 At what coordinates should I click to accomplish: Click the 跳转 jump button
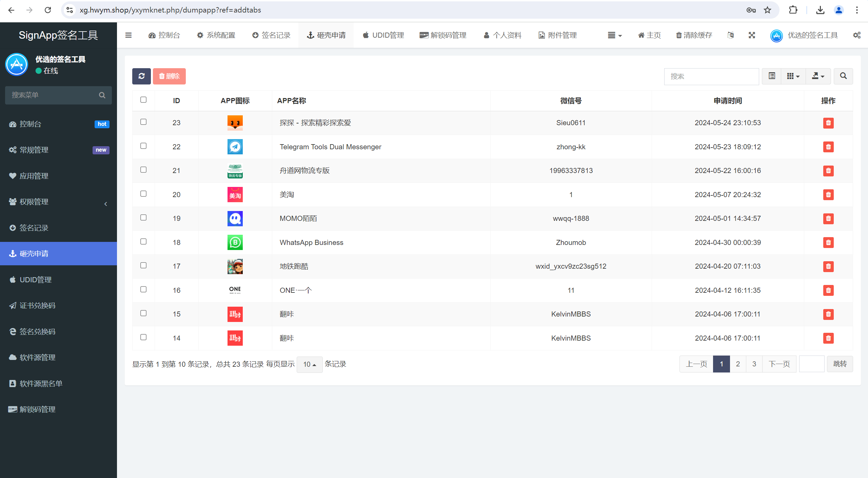[840, 364]
